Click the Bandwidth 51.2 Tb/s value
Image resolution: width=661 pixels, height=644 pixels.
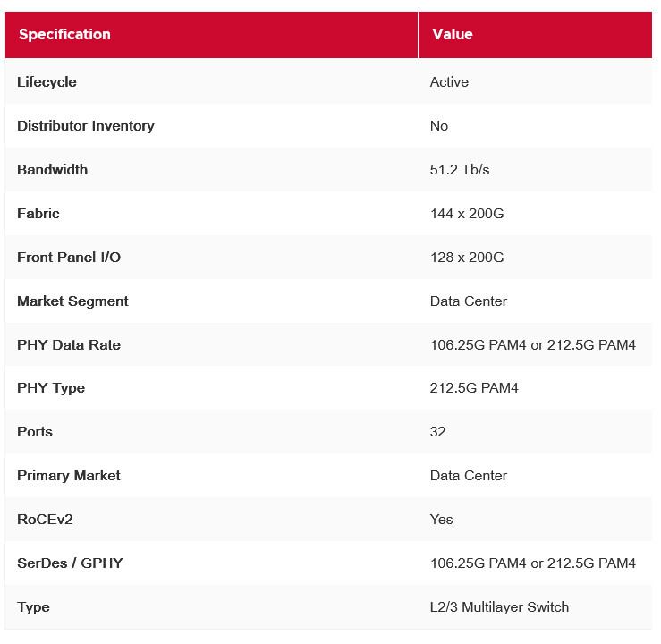pos(460,169)
